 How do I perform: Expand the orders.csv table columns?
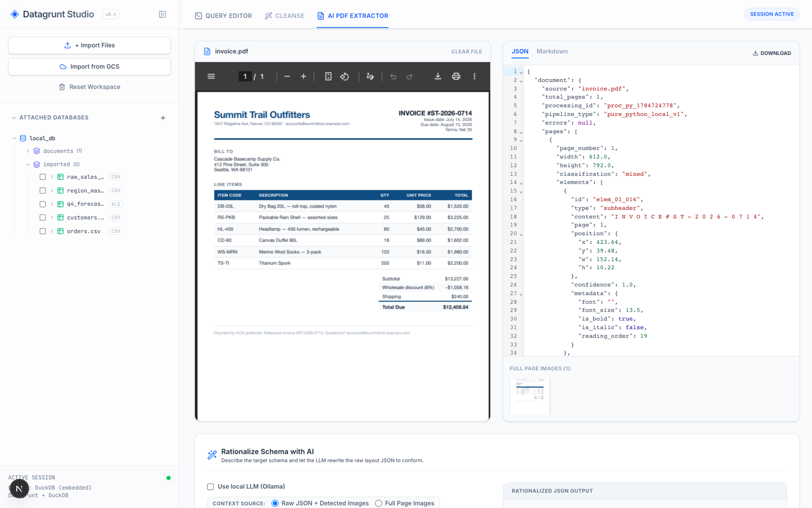[52, 231]
